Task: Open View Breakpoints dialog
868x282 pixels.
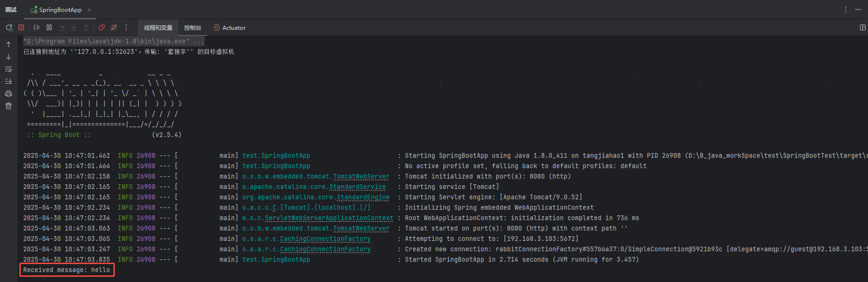Action: [x=102, y=27]
